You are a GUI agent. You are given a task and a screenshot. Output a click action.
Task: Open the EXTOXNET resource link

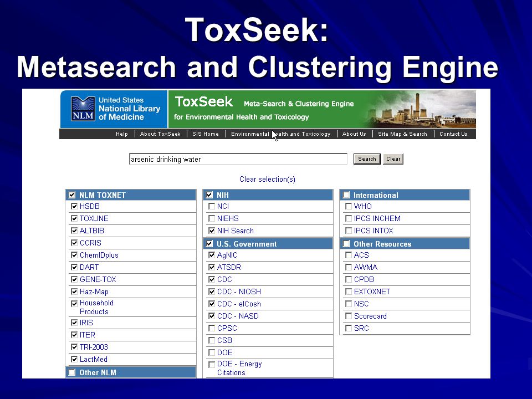pyautogui.click(x=372, y=292)
